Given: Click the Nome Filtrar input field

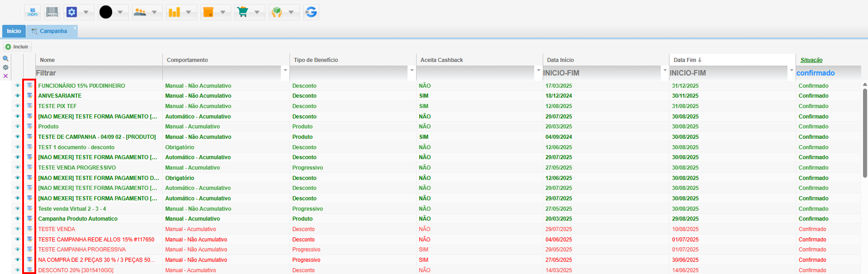Looking at the screenshot, I should (x=99, y=73).
